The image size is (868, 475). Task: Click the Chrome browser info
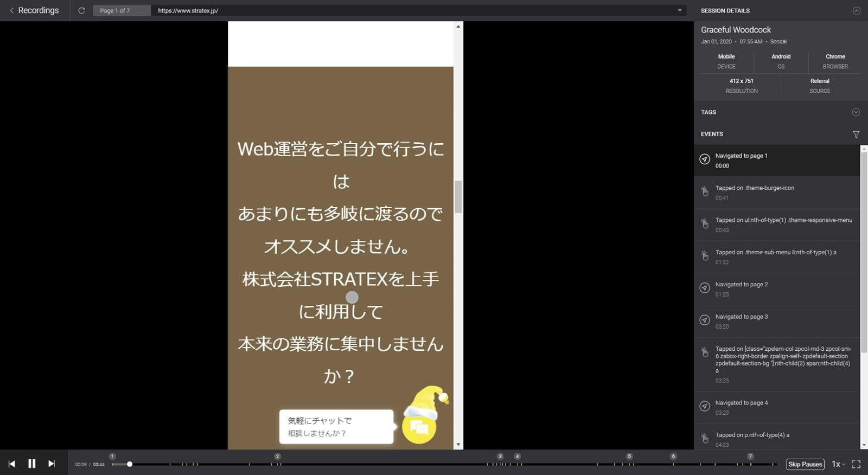click(835, 61)
